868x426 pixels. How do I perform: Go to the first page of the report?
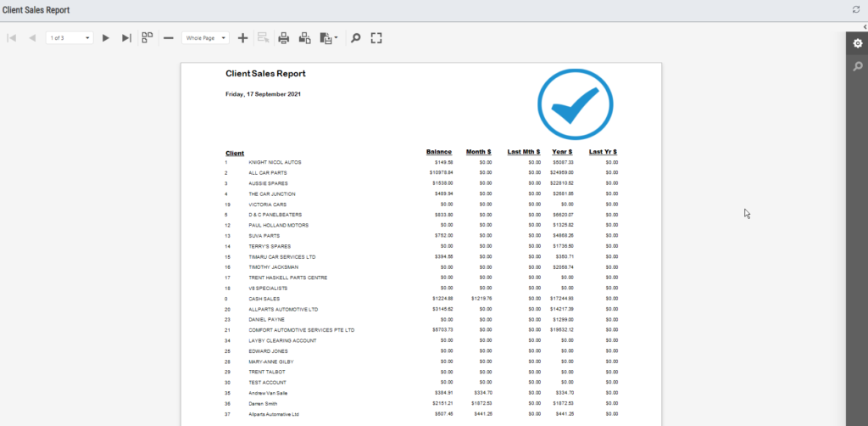11,38
